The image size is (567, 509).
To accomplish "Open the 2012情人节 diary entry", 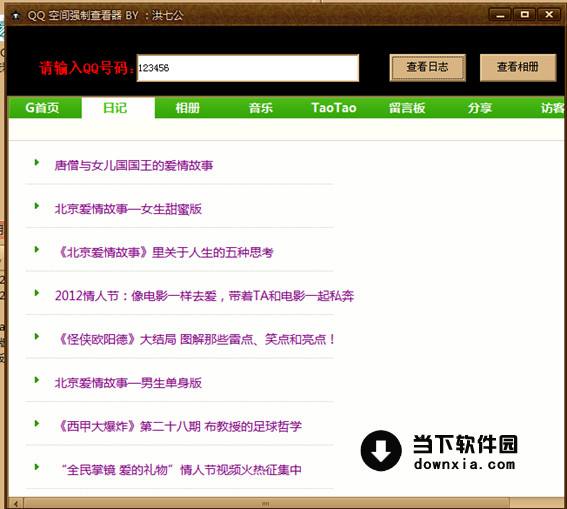I will point(204,296).
